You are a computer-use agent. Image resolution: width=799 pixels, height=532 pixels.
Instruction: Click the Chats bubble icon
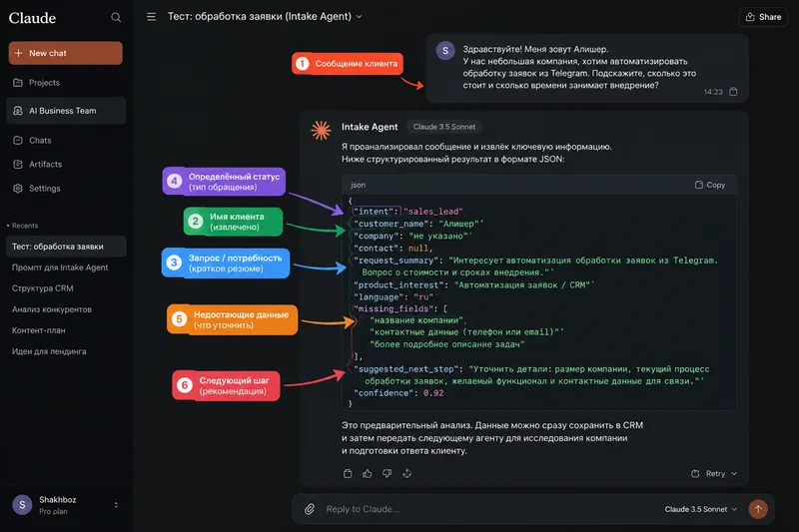(x=18, y=140)
